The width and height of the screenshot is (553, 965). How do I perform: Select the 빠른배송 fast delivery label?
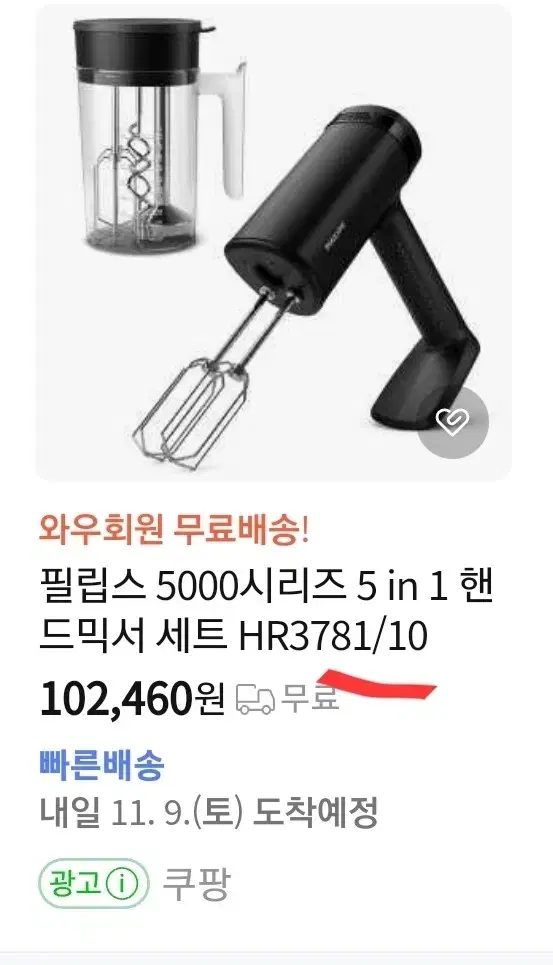coord(101,766)
